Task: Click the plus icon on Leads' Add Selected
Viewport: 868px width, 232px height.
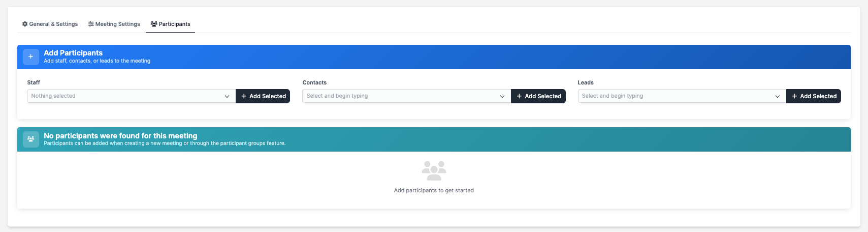Action: [x=794, y=96]
